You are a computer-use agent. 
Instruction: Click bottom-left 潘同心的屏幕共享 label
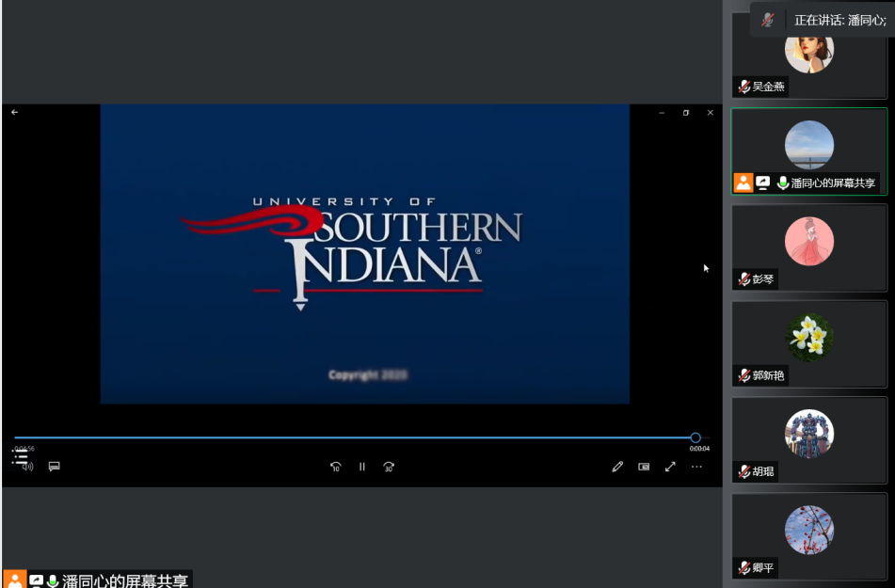125,580
